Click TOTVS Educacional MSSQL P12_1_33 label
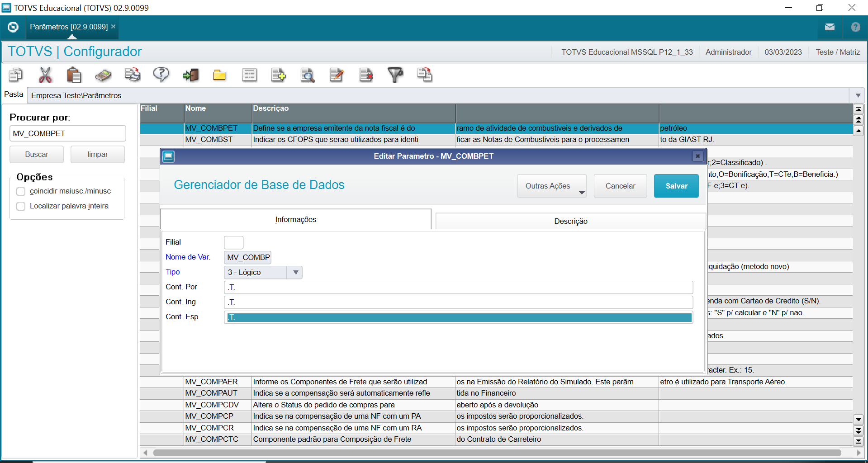 click(x=627, y=52)
